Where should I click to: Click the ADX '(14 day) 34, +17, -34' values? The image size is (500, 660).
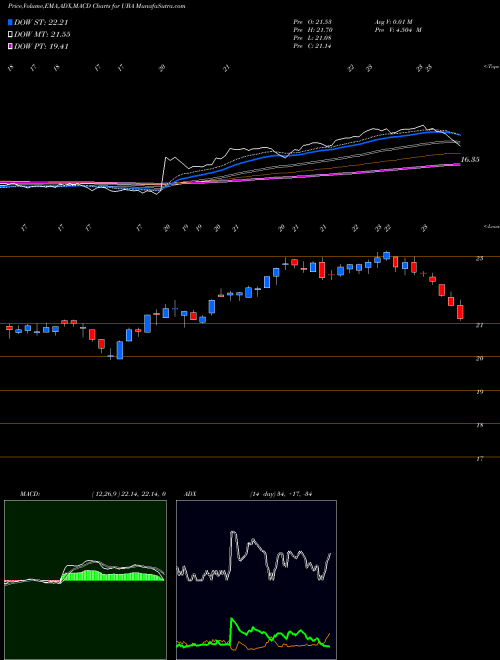(279, 494)
